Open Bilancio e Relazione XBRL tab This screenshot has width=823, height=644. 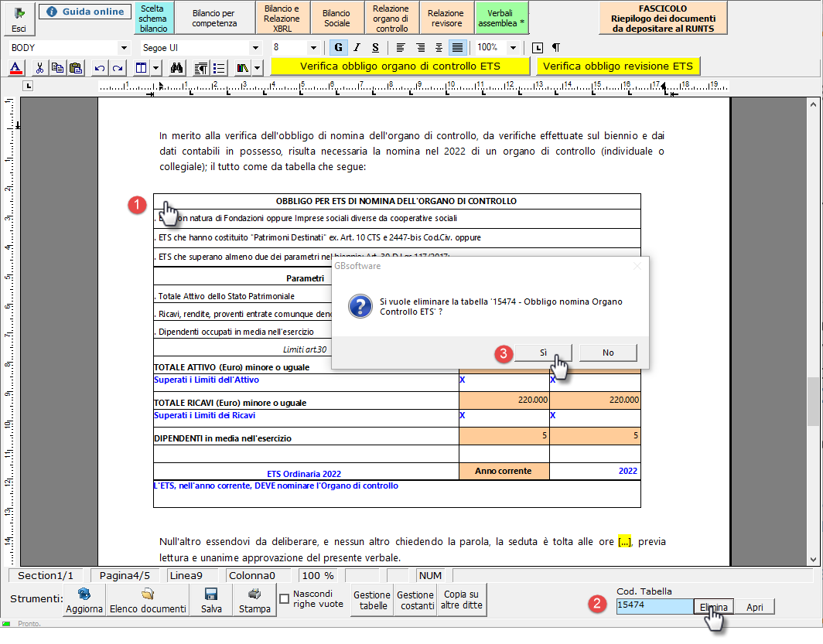tap(282, 19)
